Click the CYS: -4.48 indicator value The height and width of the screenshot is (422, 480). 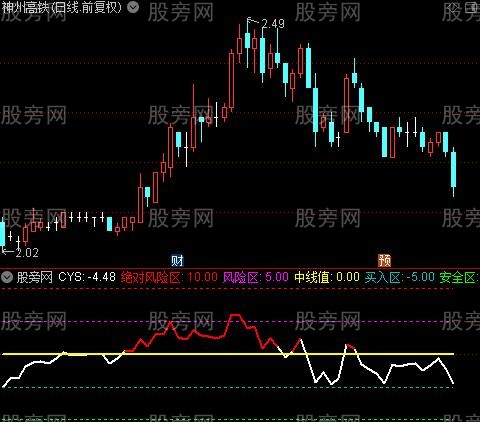click(87, 277)
